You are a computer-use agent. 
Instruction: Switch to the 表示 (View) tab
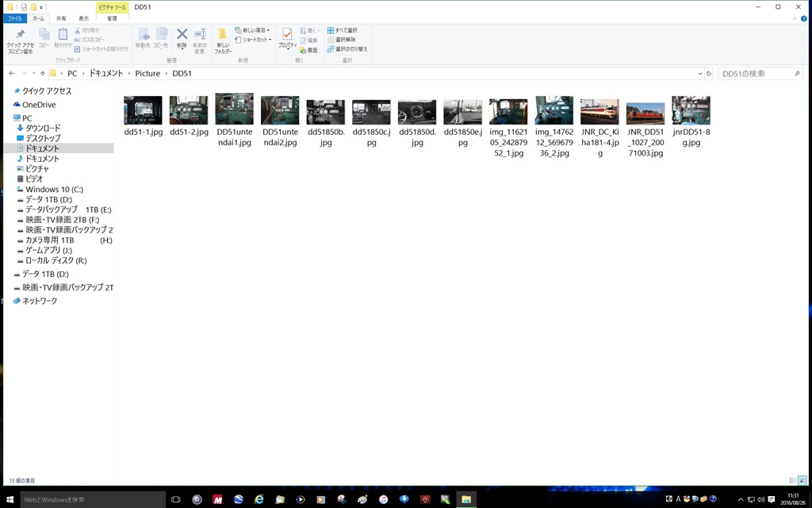coord(83,18)
